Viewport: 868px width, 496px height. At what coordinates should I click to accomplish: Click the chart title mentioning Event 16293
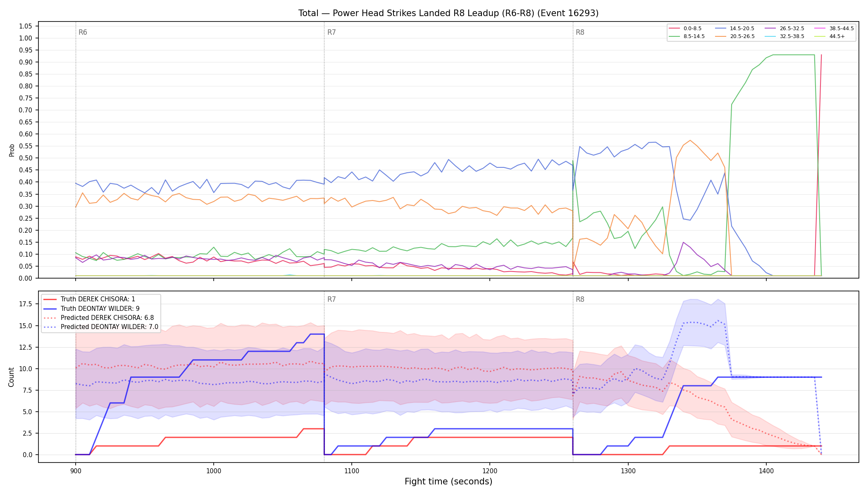(x=448, y=13)
